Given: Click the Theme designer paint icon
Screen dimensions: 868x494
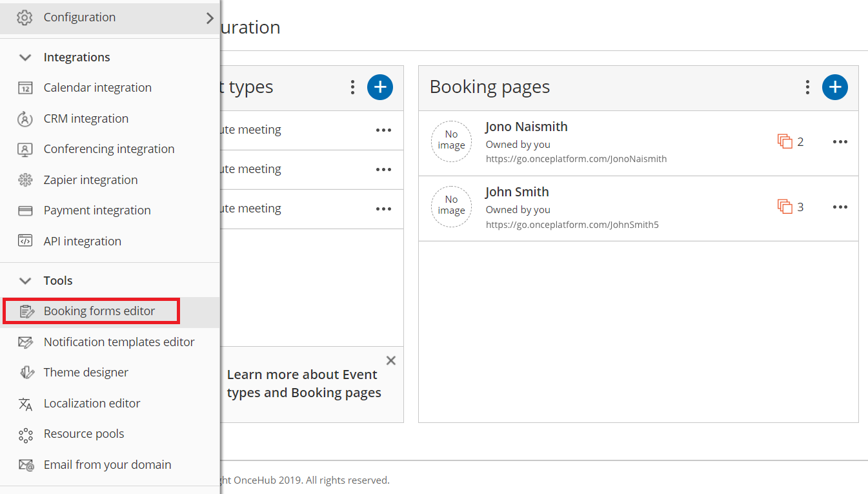Looking at the screenshot, I should (x=25, y=373).
